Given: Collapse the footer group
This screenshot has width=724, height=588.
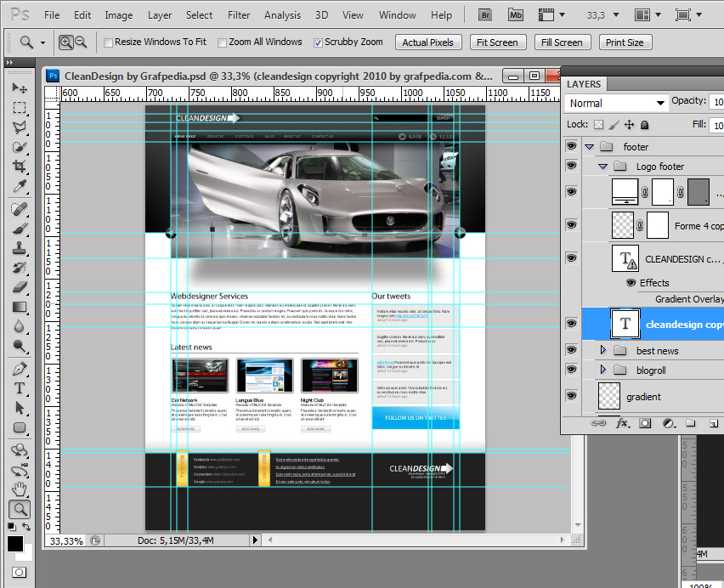Looking at the screenshot, I should pyautogui.click(x=589, y=147).
